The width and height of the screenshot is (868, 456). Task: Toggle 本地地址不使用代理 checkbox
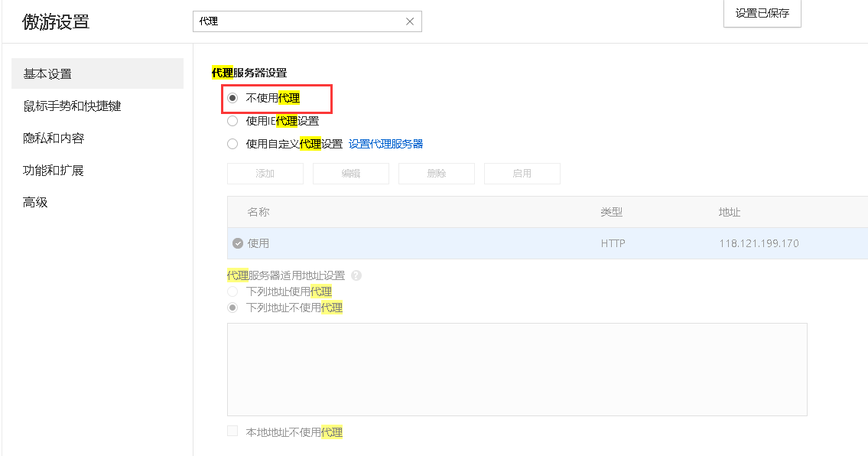click(232, 431)
